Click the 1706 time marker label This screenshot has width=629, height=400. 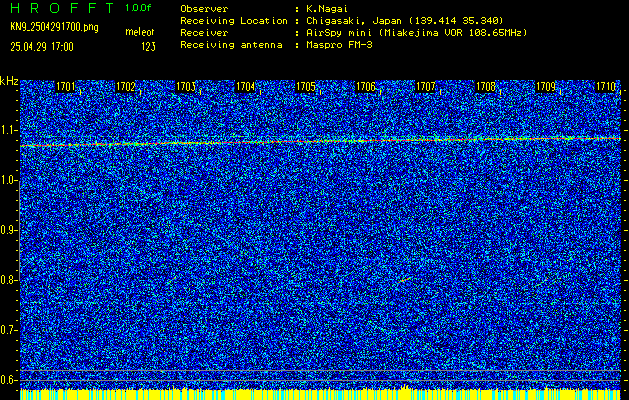coord(366,87)
